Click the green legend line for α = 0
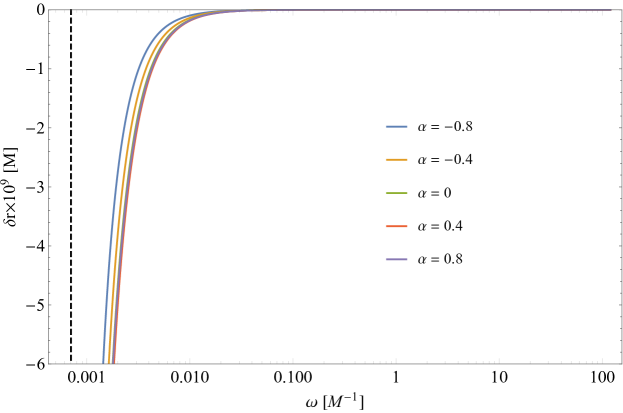The height and width of the screenshot is (413, 623). coord(397,193)
